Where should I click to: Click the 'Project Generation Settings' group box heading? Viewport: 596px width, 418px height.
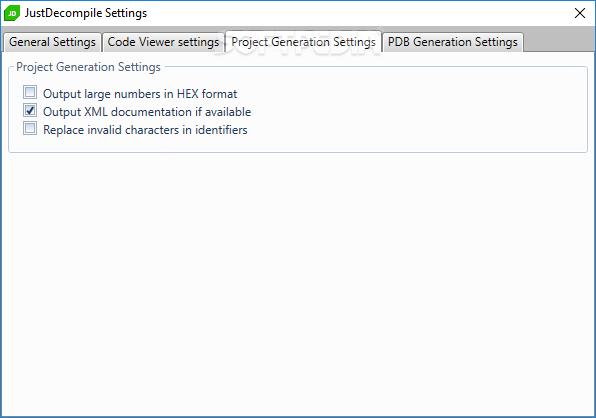(x=88, y=67)
